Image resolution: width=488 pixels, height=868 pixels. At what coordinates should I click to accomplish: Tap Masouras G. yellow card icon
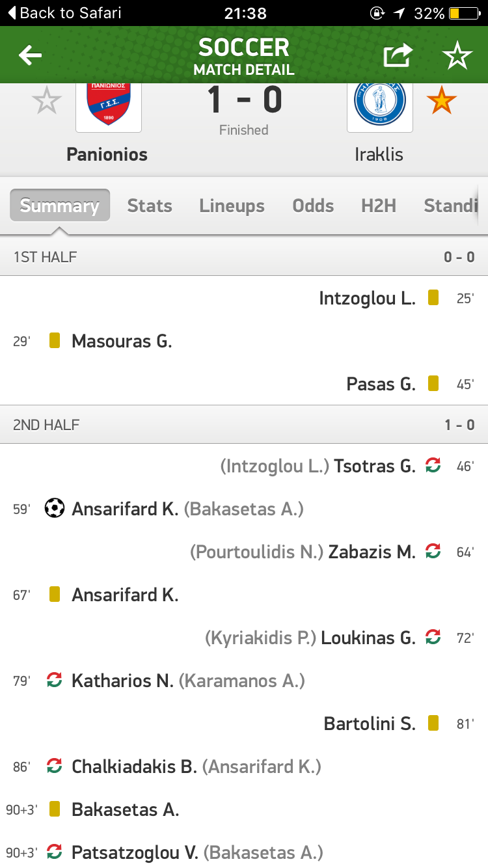55,340
